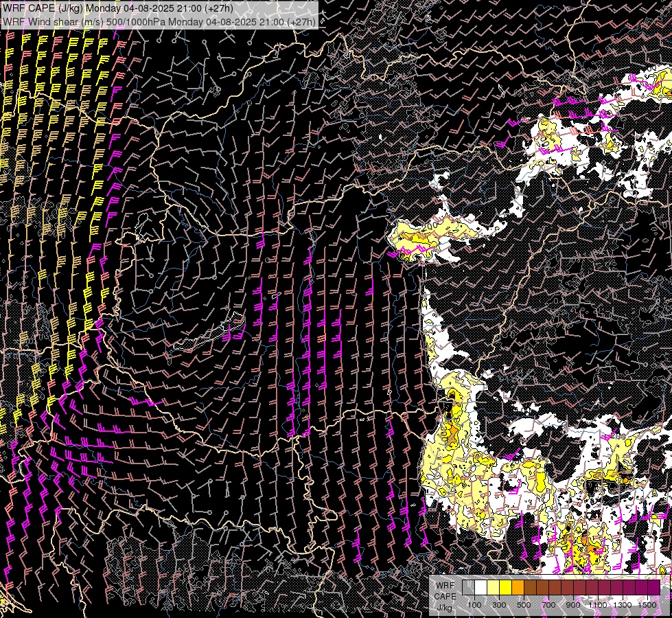The image size is (672, 618).
Task: Select the bright yellow CAPE legend swatch
Action: [x=506, y=588]
